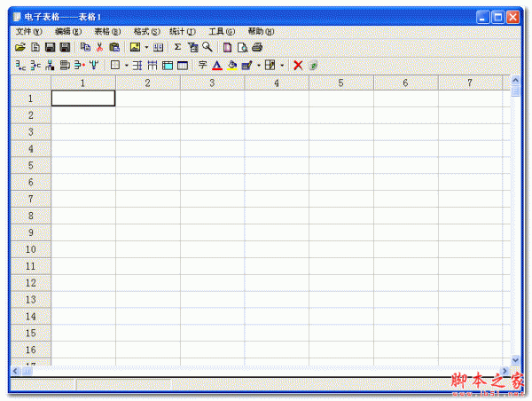Click the open folder icon
The height and width of the screenshot is (401, 532).
[20, 47]
